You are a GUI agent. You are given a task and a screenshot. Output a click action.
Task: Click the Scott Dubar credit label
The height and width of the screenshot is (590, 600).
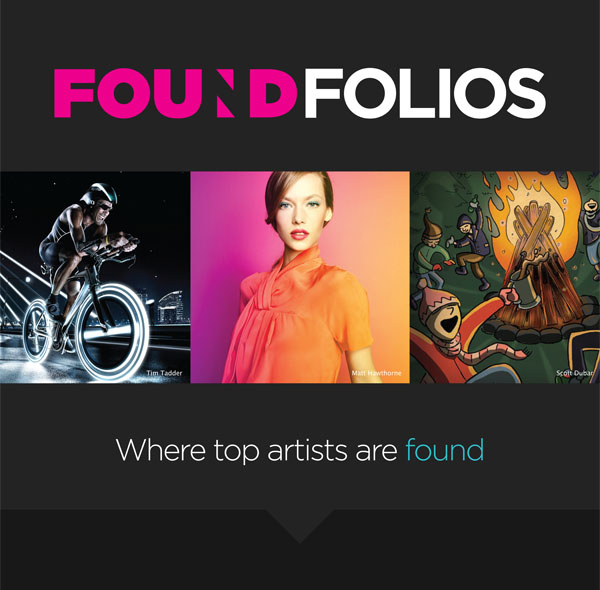click(x=574, y=373)
